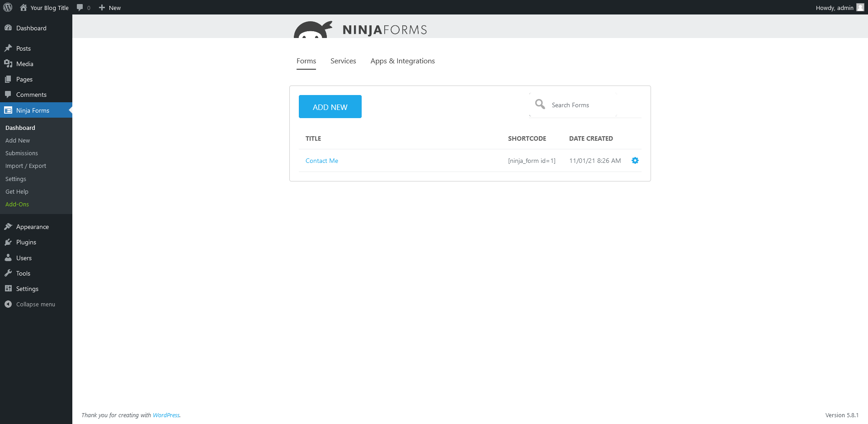Open Add New submenu under Ninja Forms
Image resolution: width=868 pixels, height=424 pixels.
point(18,140)
